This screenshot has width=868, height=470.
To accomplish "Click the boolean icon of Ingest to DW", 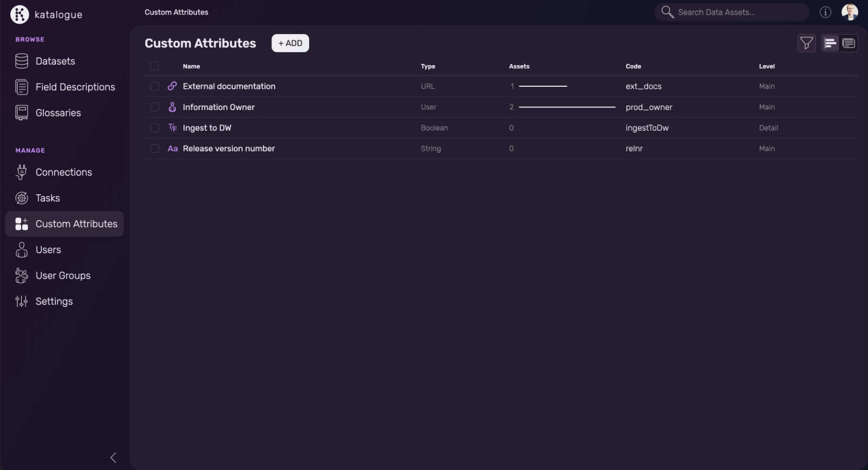I will tap(173, 128).
